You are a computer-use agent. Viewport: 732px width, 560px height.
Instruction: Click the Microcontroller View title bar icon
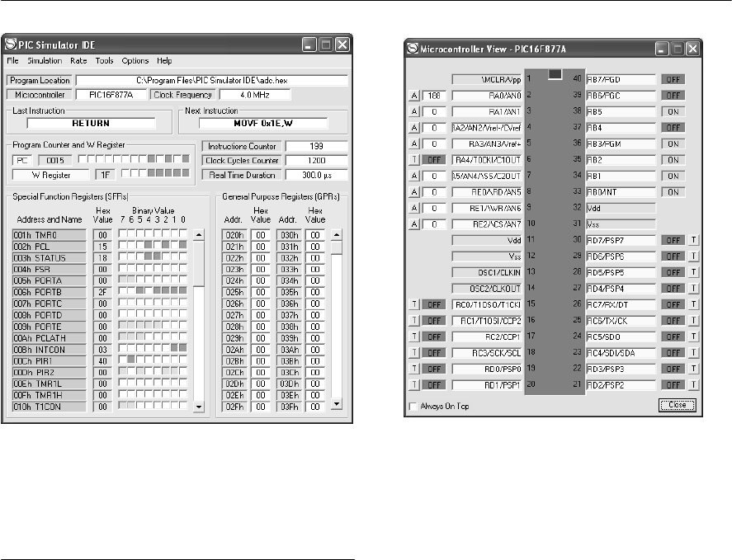coord(413,49)
